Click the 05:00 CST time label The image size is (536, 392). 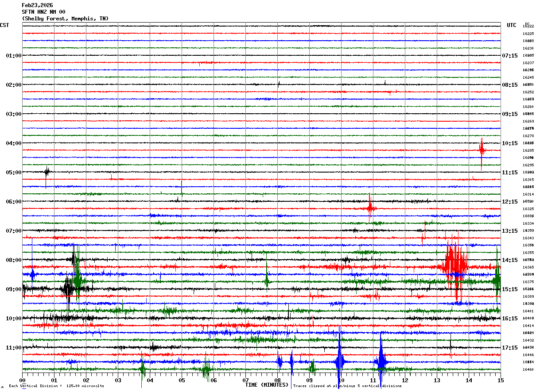pos(14,173)
